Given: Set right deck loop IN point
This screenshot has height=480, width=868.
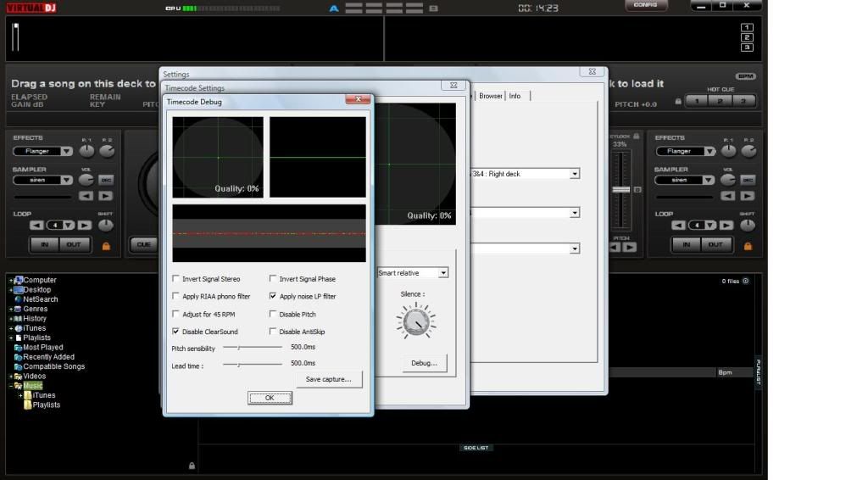Looking at the screenshot, I should [687, 244].
